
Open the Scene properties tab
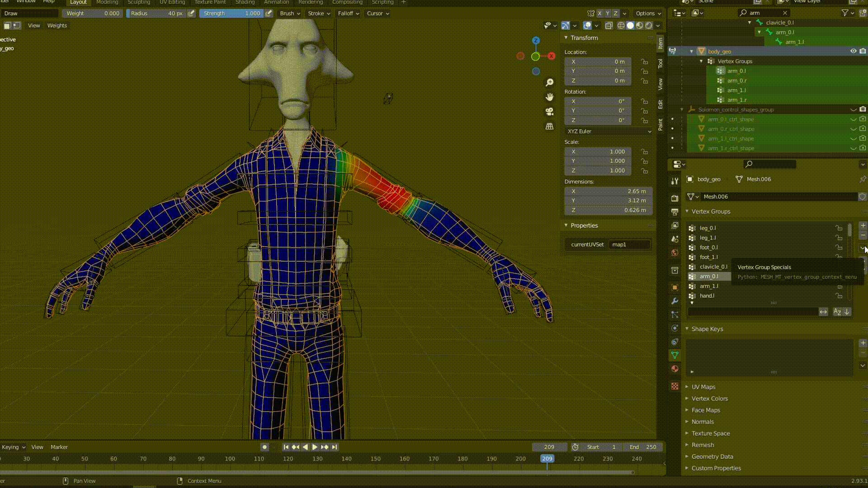675,239
